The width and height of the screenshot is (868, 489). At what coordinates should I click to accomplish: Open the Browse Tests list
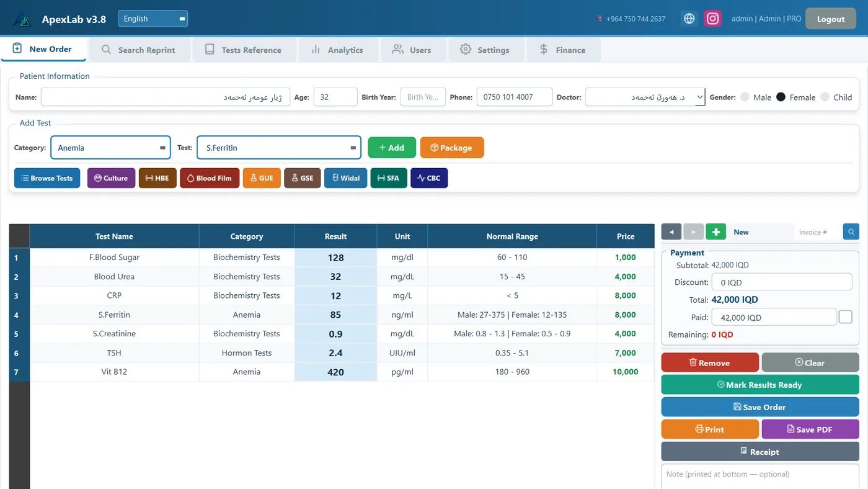point(47,178)
